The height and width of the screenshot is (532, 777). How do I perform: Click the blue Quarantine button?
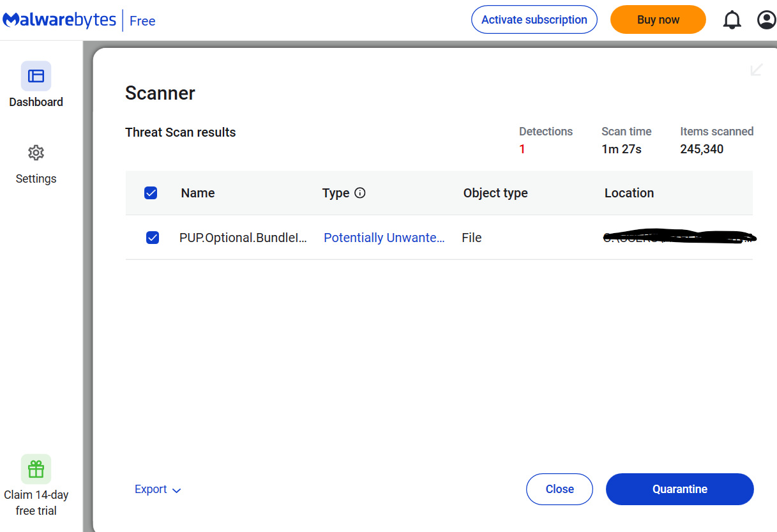pyautogui.click(x=680, y=489)
